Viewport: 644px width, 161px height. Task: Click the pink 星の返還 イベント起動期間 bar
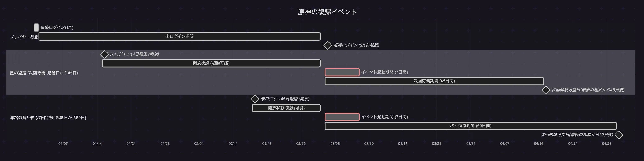tap(342, 72)
